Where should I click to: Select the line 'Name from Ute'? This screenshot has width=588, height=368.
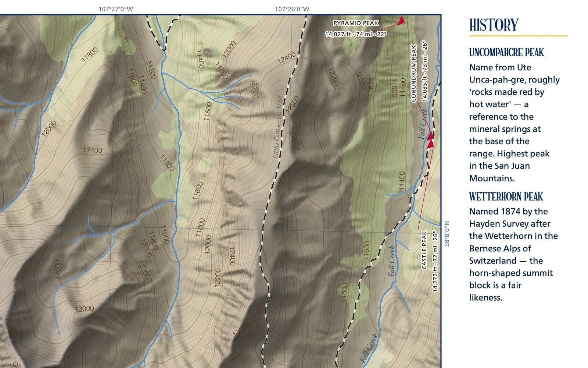pyautogui.click(x=500, y=67)
